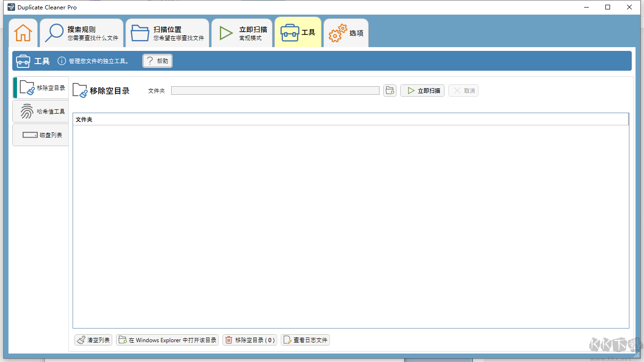Click the 取消 cancel button
This screenshot has height=362, width=644.
[463, 90]
